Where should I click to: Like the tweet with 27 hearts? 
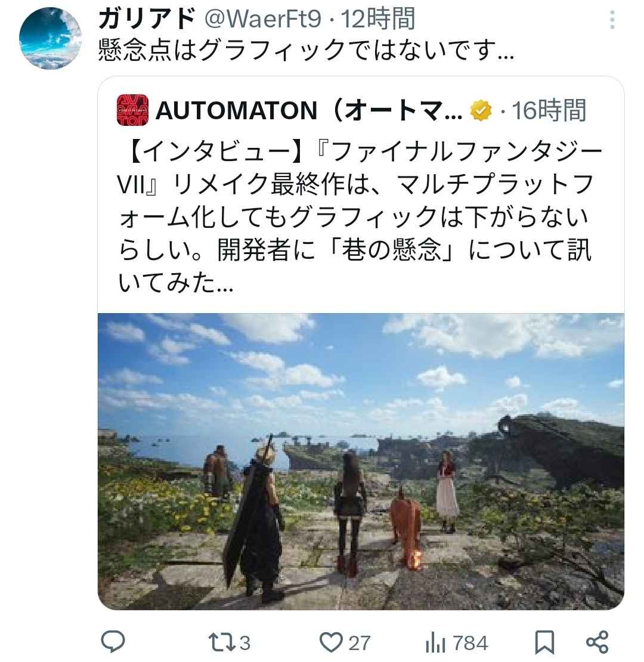(331, 642)
